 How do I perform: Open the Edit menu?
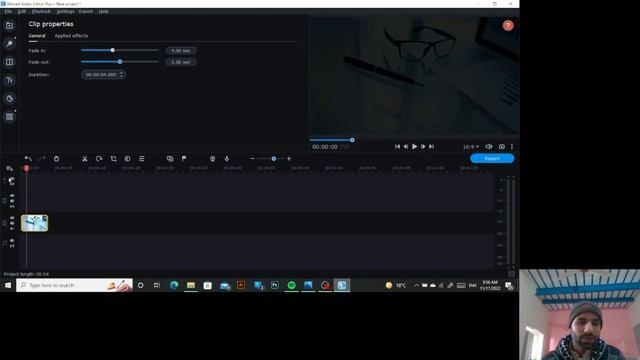tap(22, 11)
